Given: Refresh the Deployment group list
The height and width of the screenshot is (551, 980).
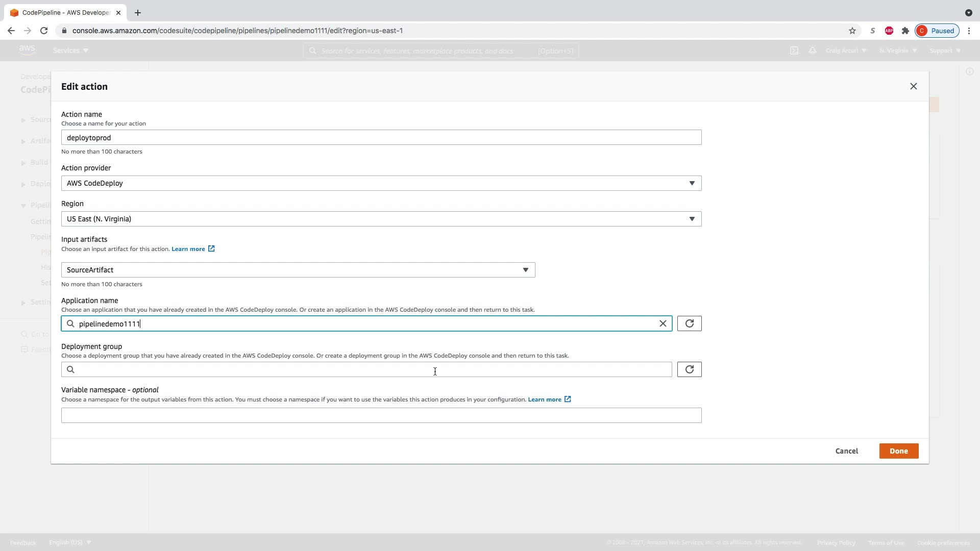Looking at the screenshot, I should [689, 369].
